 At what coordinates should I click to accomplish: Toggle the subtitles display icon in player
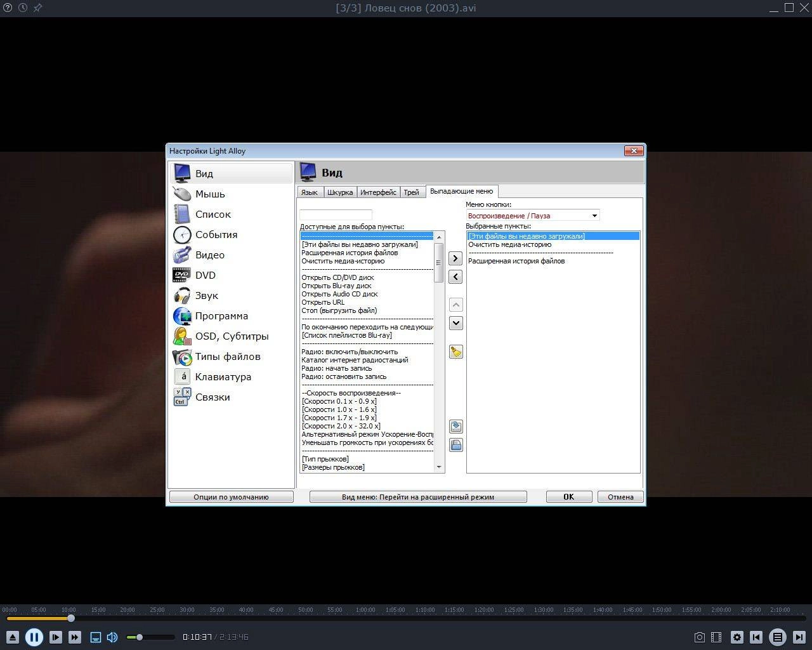(96, 637)
